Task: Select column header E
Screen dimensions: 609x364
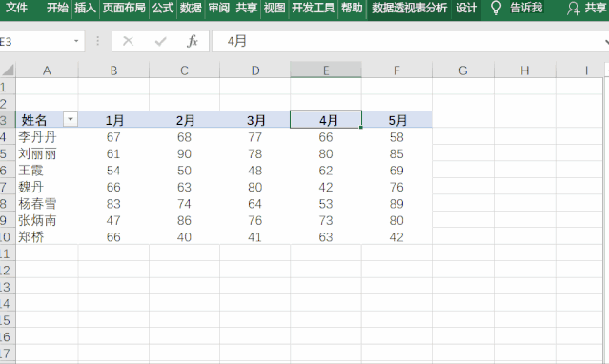Action: [326, 71]
